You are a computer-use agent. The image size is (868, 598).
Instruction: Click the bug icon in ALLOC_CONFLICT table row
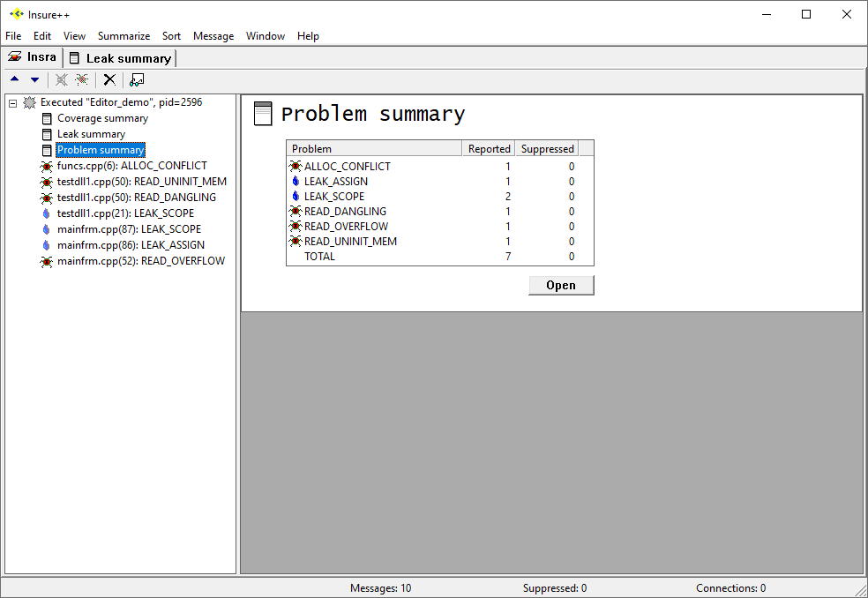(x=296, y=166)
